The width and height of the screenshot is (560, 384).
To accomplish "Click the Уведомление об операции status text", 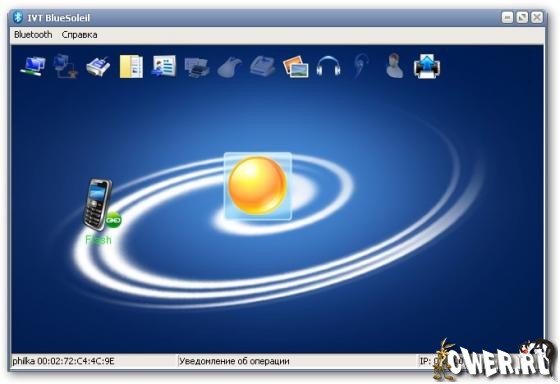I will (234, 361).
